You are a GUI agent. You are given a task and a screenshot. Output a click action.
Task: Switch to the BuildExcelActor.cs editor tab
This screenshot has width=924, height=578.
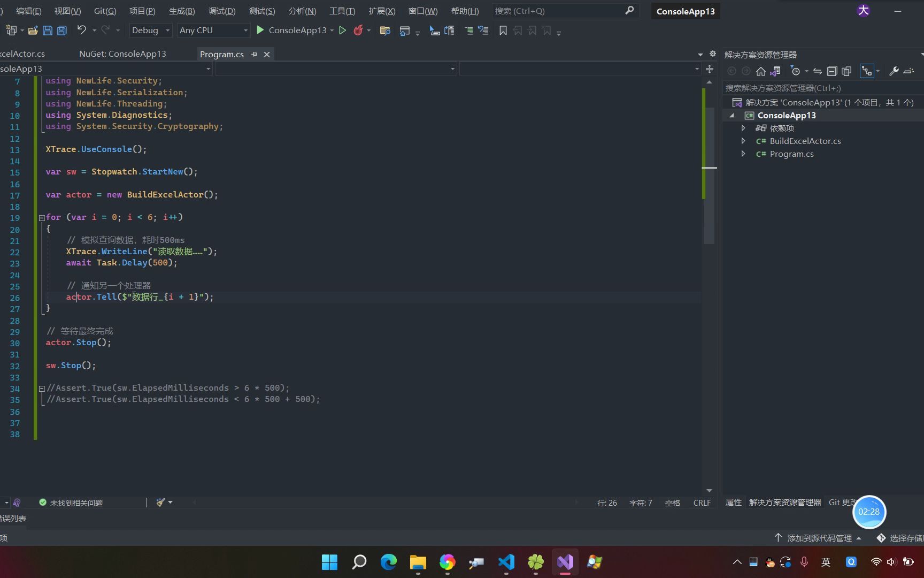pos(22,54)
